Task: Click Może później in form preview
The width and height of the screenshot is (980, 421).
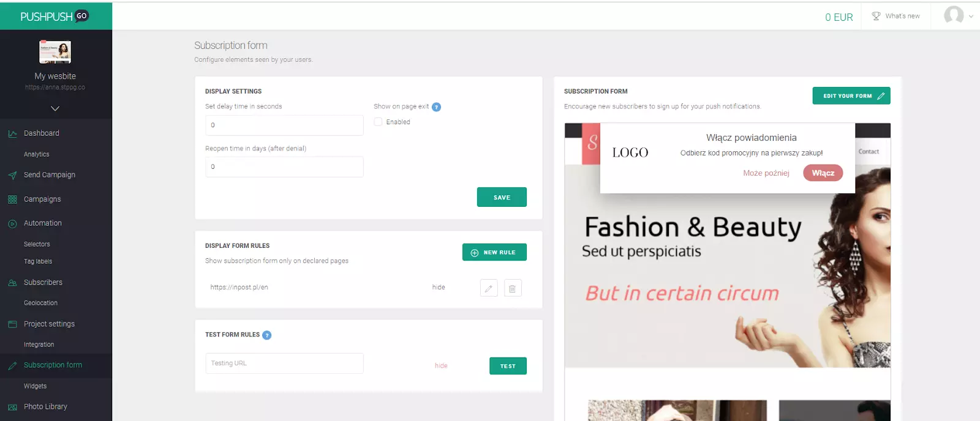Action: pyautogui.click(x=766, y=173)
